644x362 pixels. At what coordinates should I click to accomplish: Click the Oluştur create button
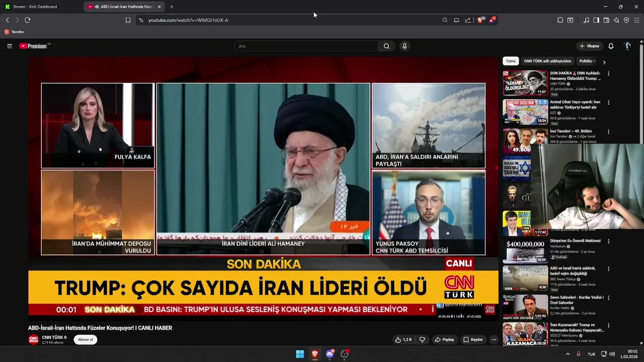point(589,46)
